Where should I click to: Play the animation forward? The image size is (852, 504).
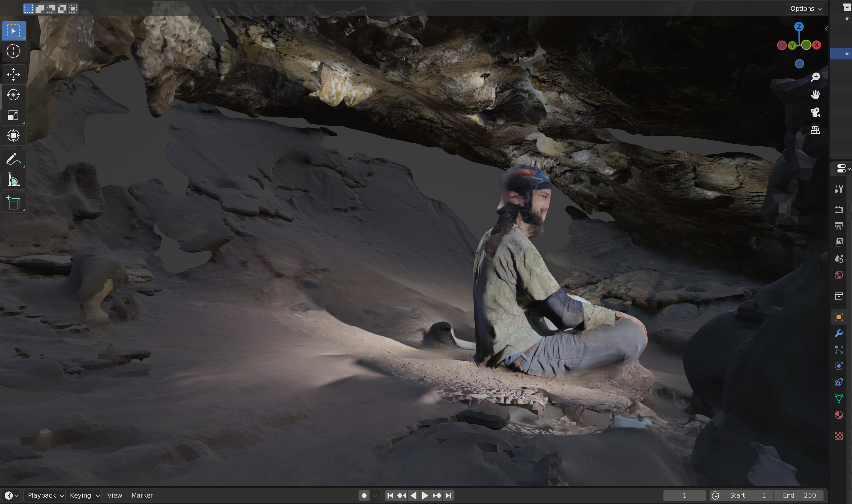pyautogui.click(x=425, y=496)
